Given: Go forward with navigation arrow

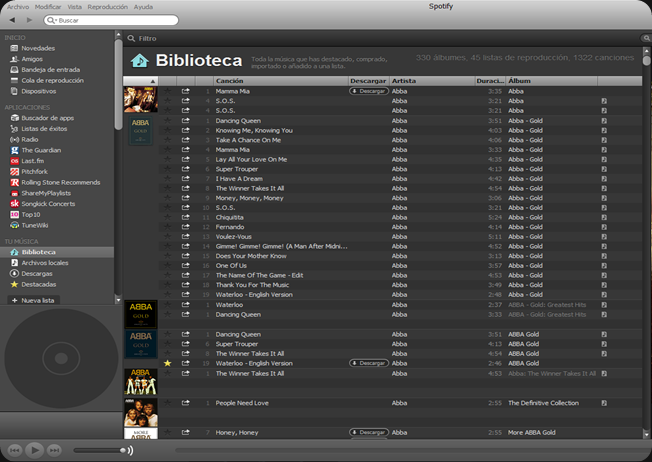Looking at the screenshot, I should (x=29, y=20).
